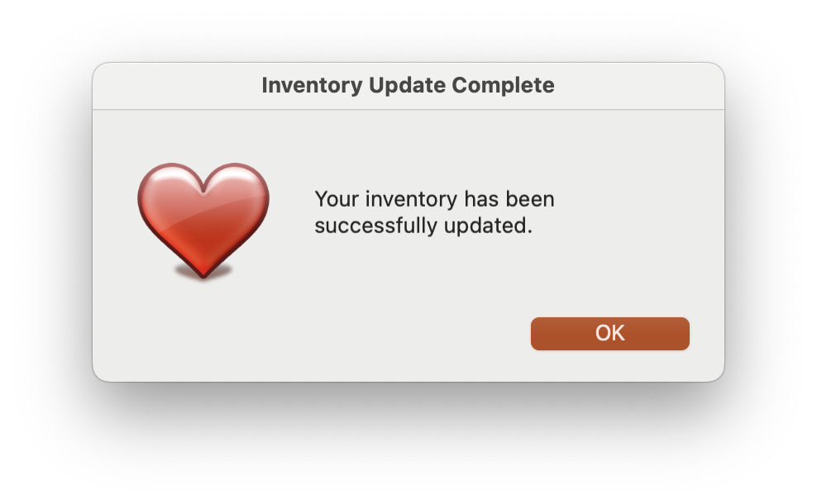
Task: Click the 'Your inventory has been' text line
Action: [434, 199]
